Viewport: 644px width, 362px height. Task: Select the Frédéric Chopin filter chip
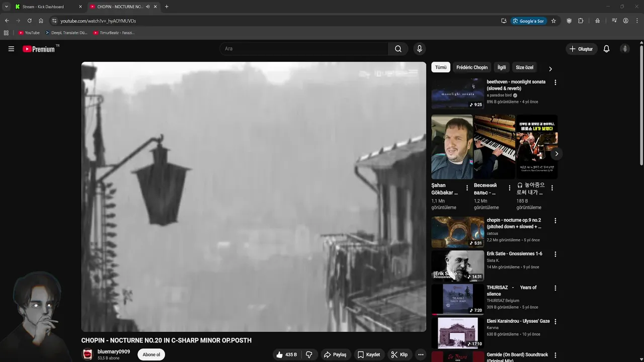[472, 67]
